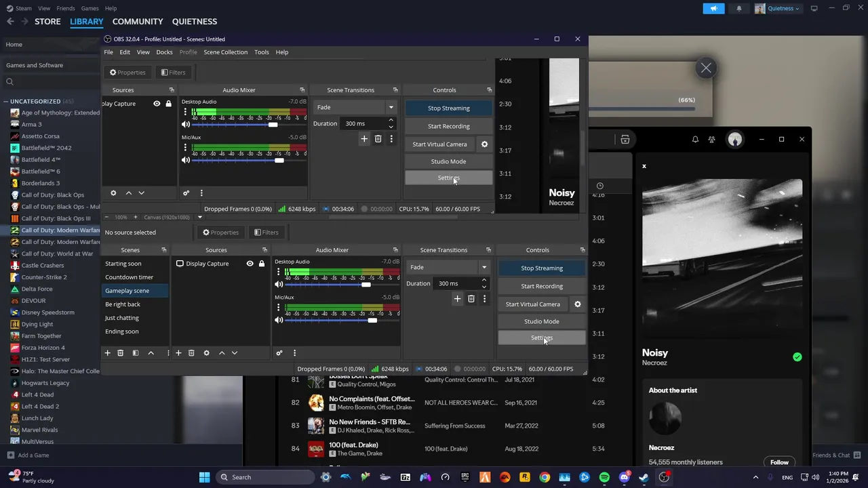
Task: Open Quietness account dropdown in Steam
Action: pyautogui.click(x=777, y=8)
